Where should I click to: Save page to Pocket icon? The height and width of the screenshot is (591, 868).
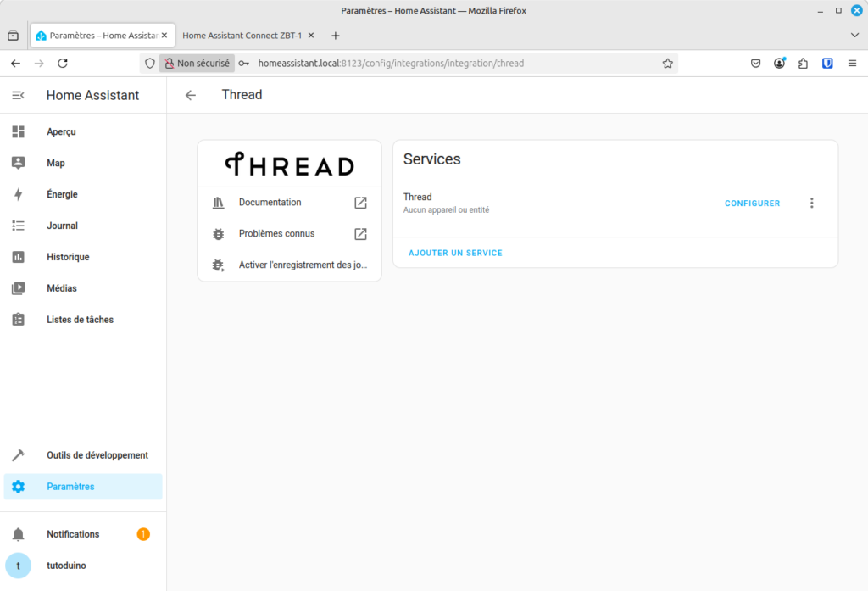pos(755,63)
